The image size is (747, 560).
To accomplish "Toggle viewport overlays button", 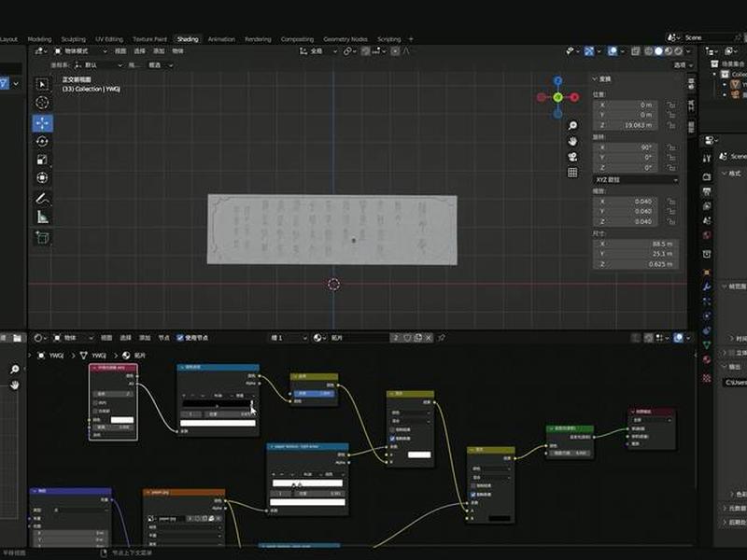I will click(613, 51).
